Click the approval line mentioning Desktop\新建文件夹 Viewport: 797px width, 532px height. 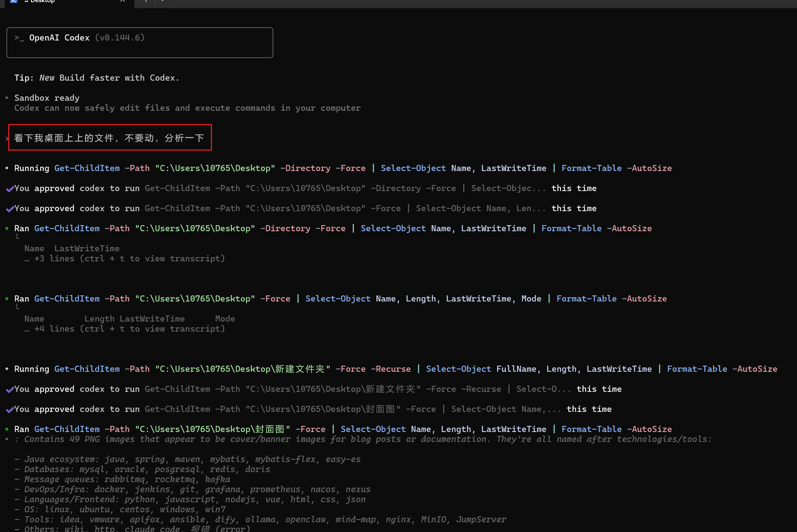pos(318,389)
